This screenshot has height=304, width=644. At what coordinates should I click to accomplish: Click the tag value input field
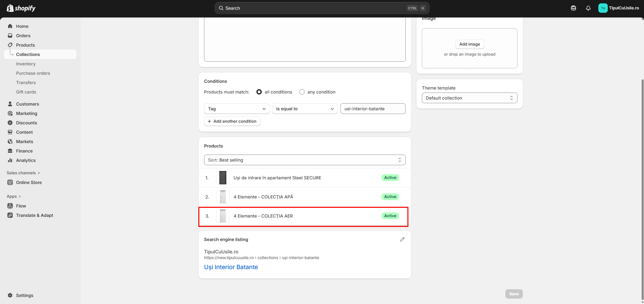coord(373,109)
